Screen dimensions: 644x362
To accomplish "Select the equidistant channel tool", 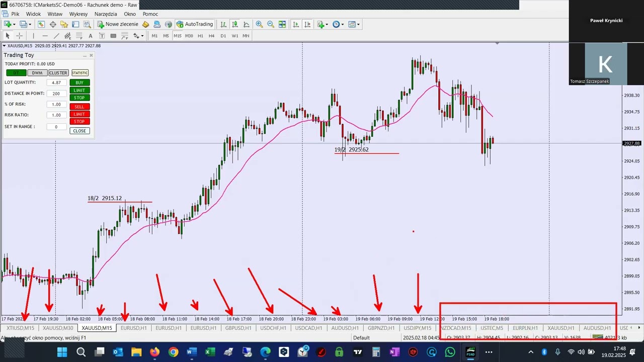I will coord(67,36).
